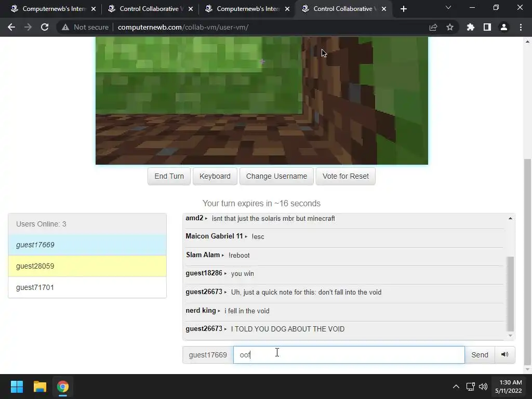Click the page vertical scrollbar thumb
Image resolution: width=532 pixels, height=399 pixels.
527,262
